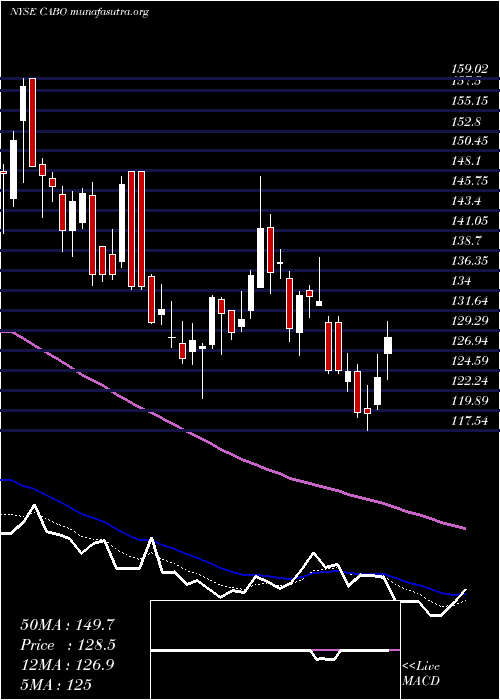500x700 pixels.
Task: Click the tall red candle reaching 159.02
Action: click(32, 122)
